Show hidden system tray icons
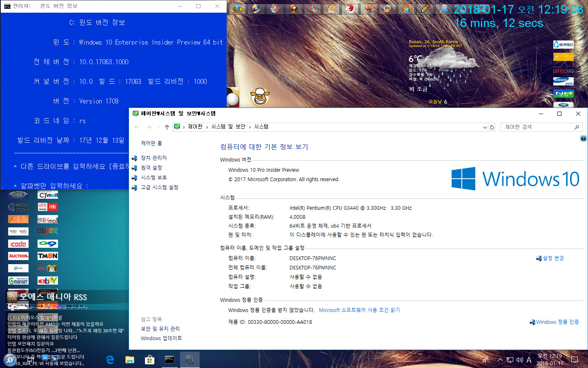This screenshot has width=588, height=368. click(500, 360)
